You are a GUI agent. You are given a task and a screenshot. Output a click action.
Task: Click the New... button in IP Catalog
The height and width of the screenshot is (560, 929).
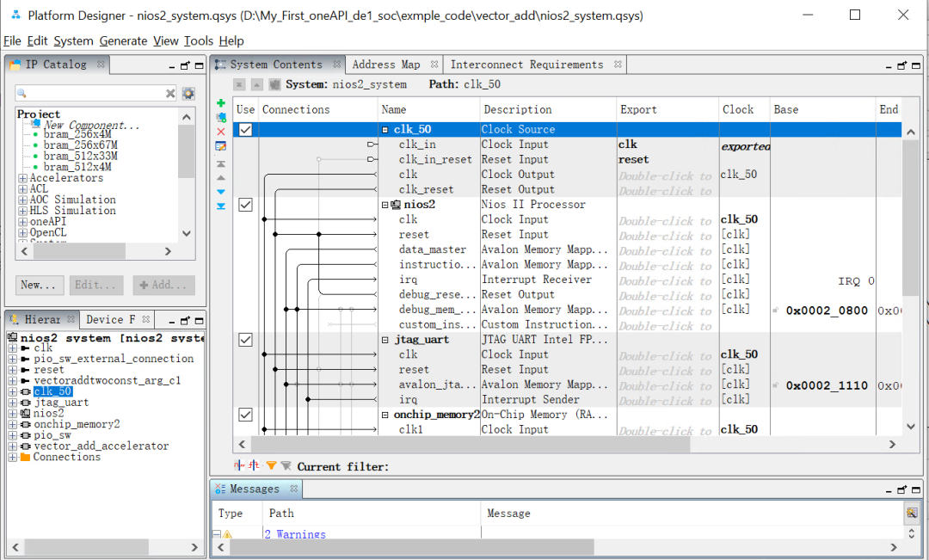[39, 285]
